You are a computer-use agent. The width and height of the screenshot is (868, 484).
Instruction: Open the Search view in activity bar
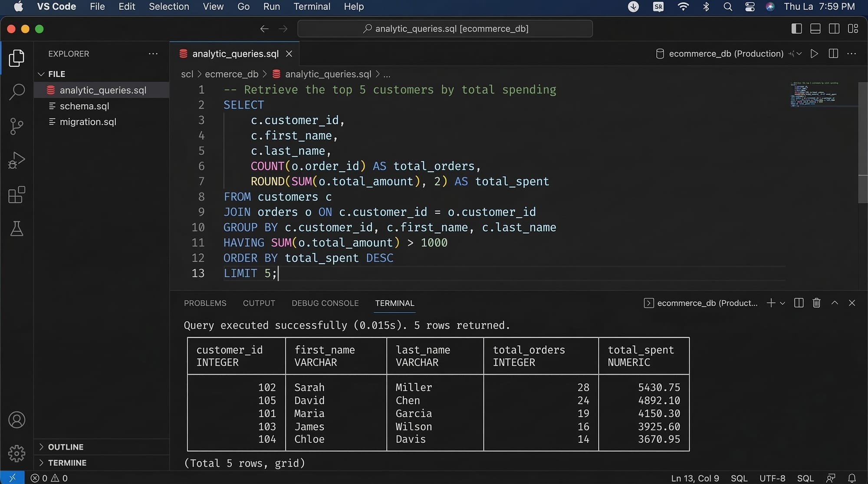coord(16,92)
